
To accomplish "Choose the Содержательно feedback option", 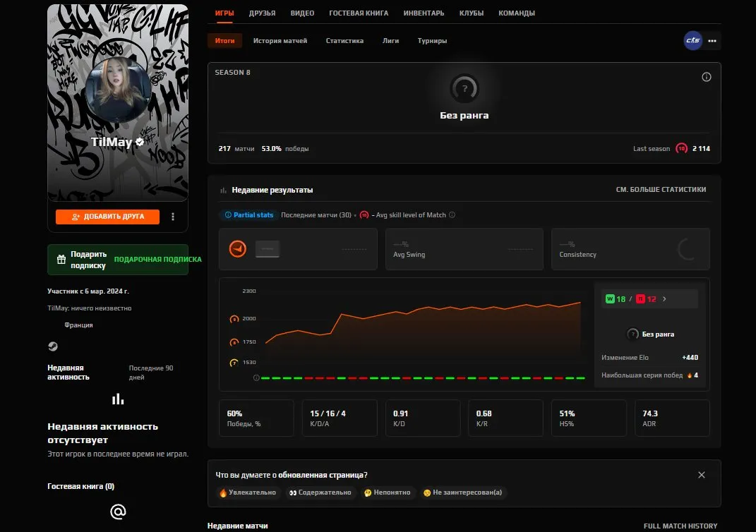I will tap(320, 492).
